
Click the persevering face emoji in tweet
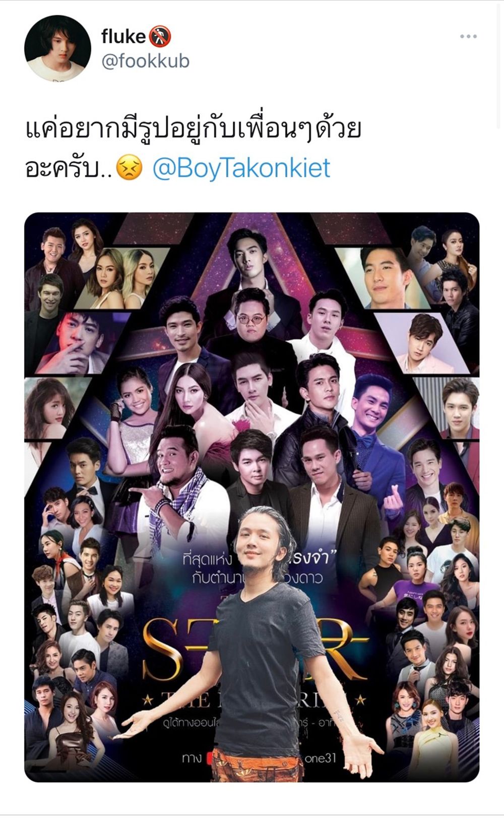point(130,168)
